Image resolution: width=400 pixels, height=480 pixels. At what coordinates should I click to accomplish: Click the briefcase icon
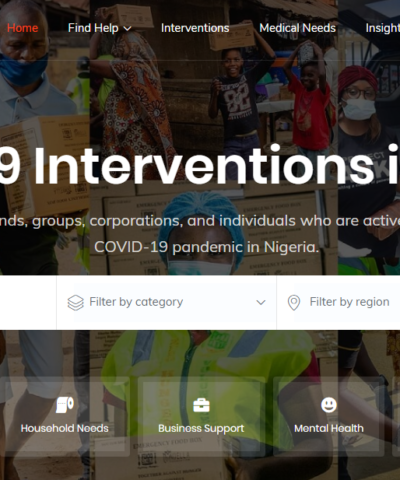[x=201, y=405]
